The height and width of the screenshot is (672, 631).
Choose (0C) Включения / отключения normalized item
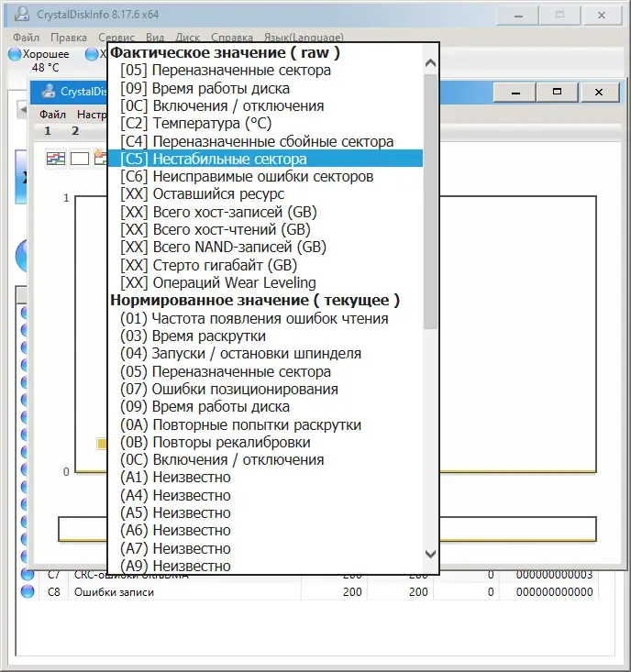pyautogui.click(x=265, y=460)
